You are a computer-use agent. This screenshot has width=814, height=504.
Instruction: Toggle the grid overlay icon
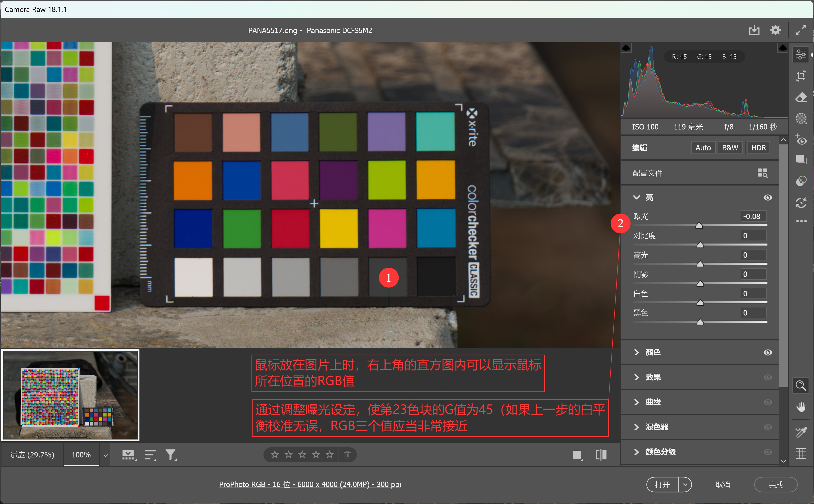801,453
